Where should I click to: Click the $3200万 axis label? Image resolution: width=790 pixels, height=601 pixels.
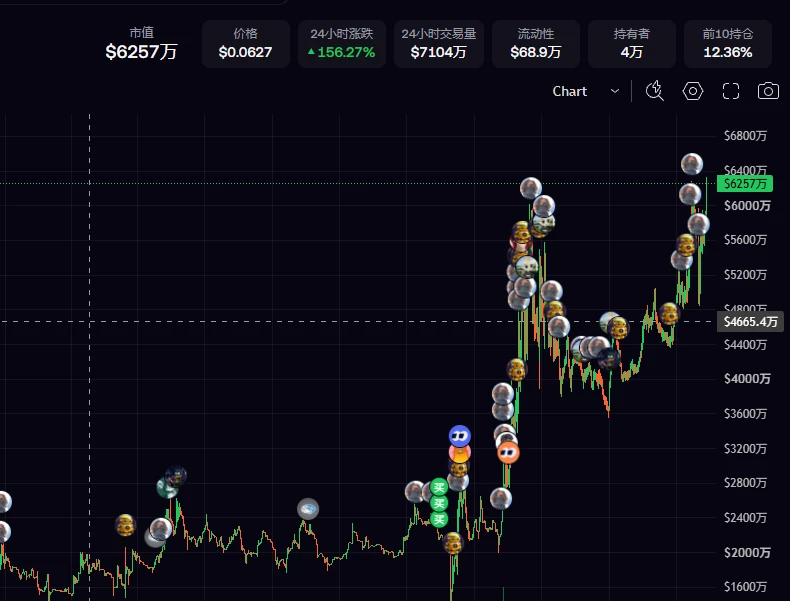(745, 448)
